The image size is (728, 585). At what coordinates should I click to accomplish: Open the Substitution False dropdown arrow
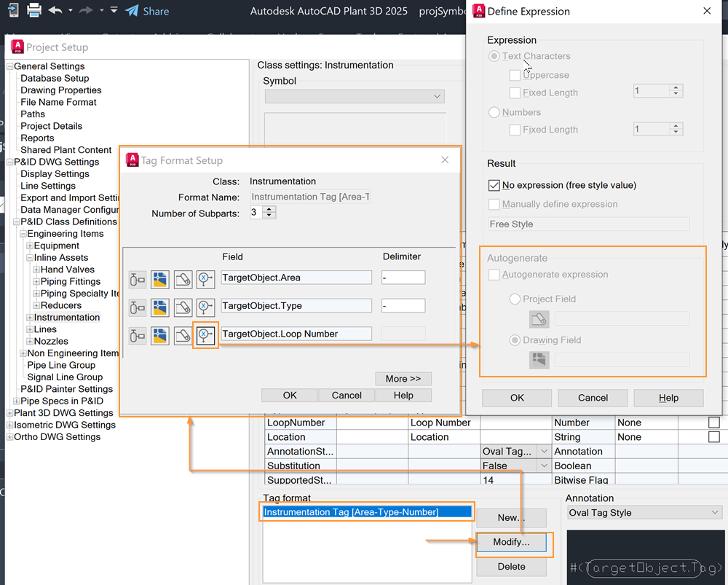(x=544, y=466)
